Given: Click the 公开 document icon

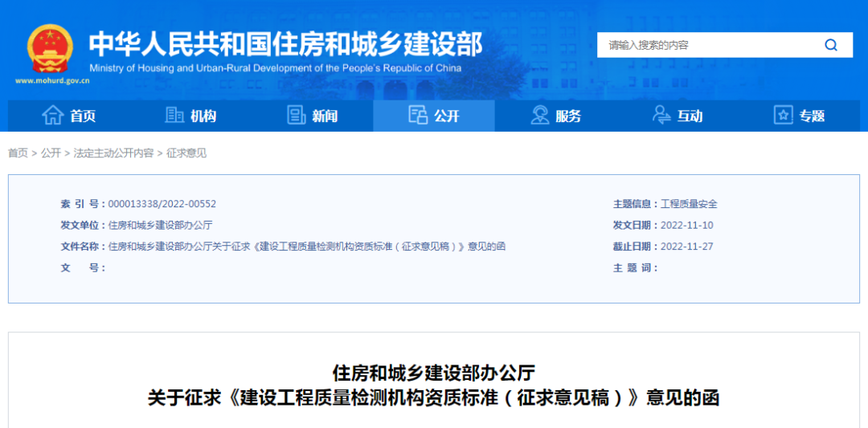Looking at the screenshot, I should [x=418, y=116].
